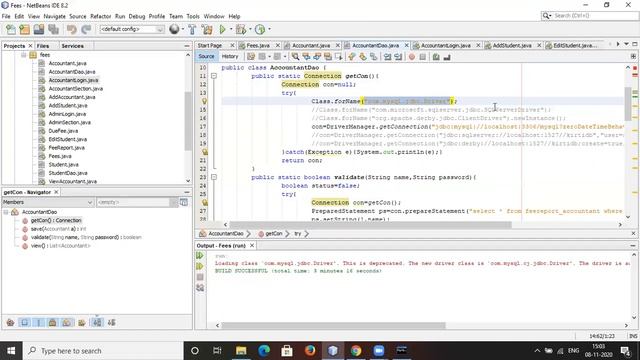Select the Source view button
This screenshot has width=640, height=360.
(x=206, y=56)
